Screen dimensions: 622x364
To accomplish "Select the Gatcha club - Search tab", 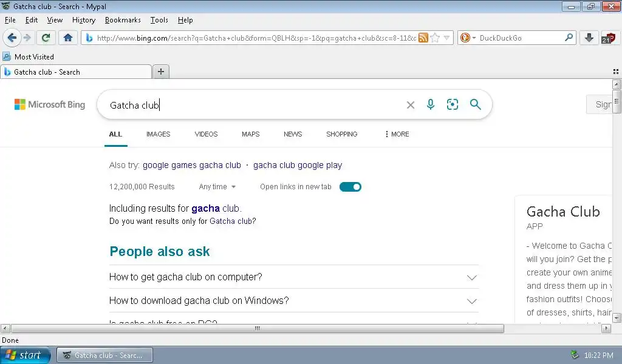I will 76,72.
